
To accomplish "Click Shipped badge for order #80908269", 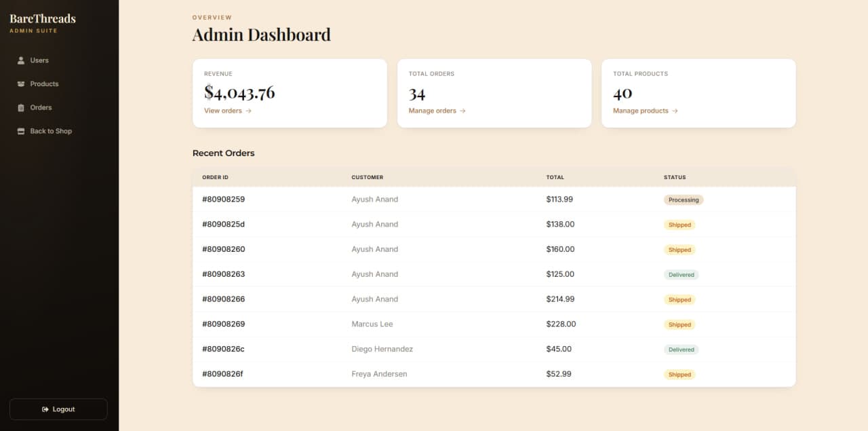I will 679,324.
